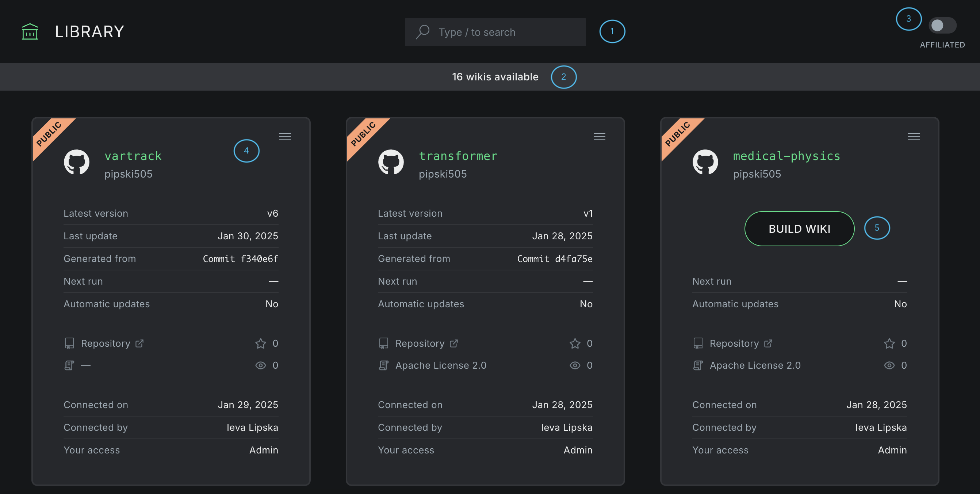980x494 pixels.
Task: Click the license scroll icon on vartrack
Action: [69, 365]
